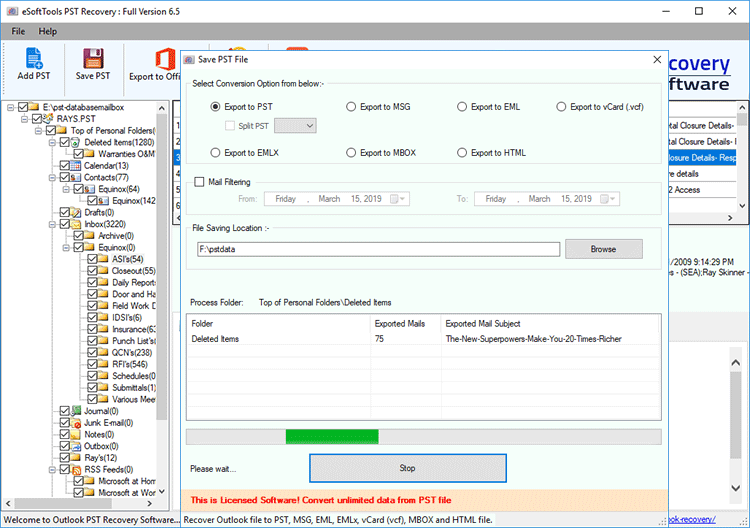Image resolution: width=750 pixels, height=528 pixels.
Task: Select the Warranties O&M folder
Action: (127, 154)
